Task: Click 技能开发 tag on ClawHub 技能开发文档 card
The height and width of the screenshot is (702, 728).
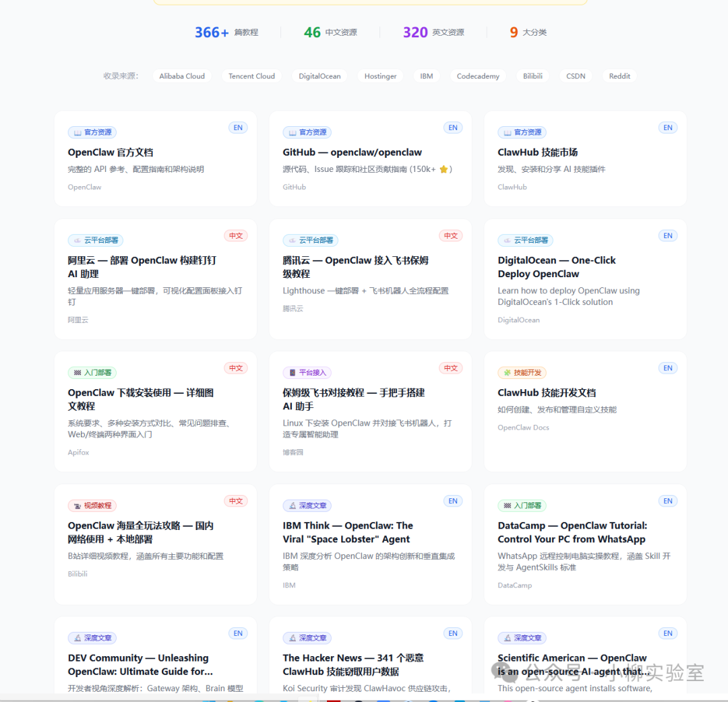Action: coord(522,373)
